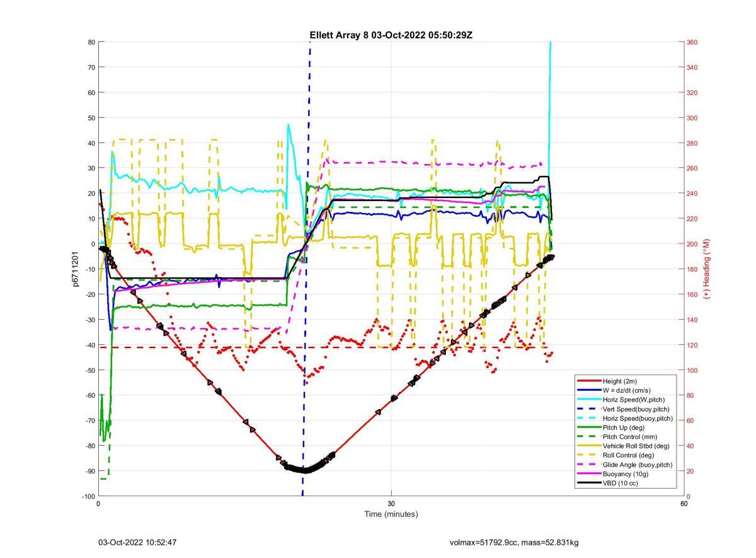Click the right axis label "(+) Heading (°M)"
This screenshot has width=756, height=558.
point(706,269)
